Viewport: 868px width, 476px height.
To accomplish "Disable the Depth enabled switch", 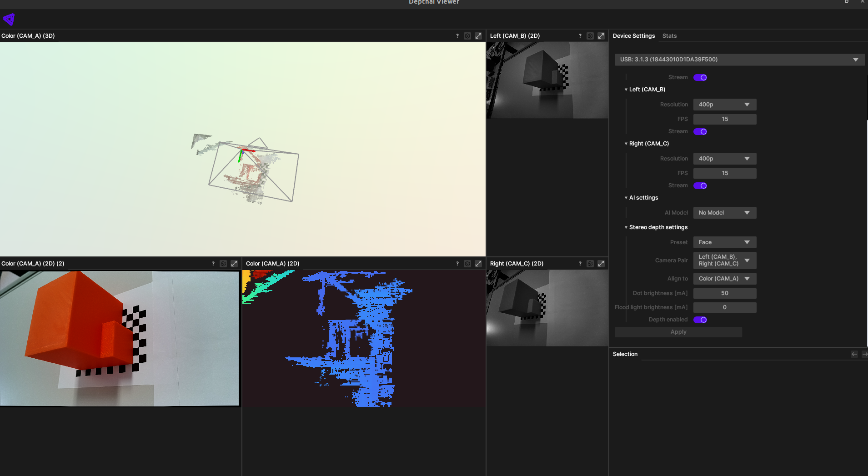I will [700, 320].
